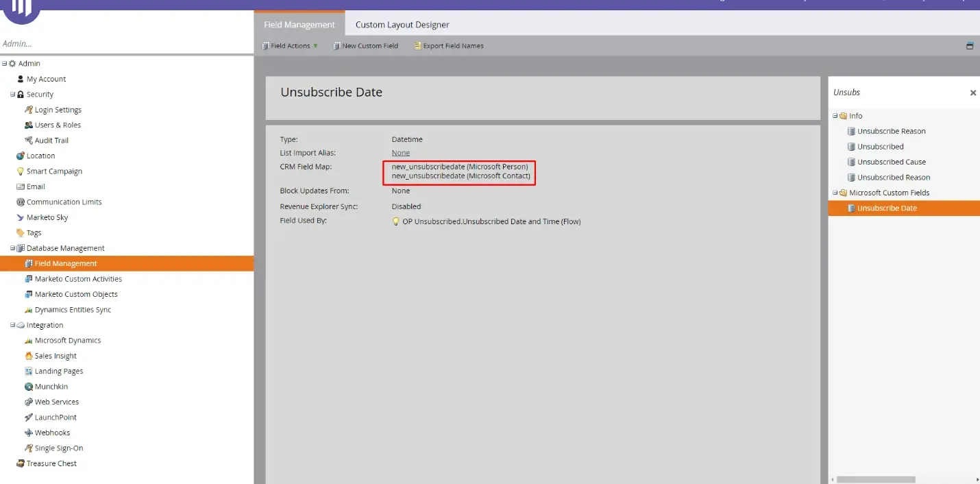Click the Treasure Chest icon
This screenshot has height=484, width=980.
pos(21,463)
